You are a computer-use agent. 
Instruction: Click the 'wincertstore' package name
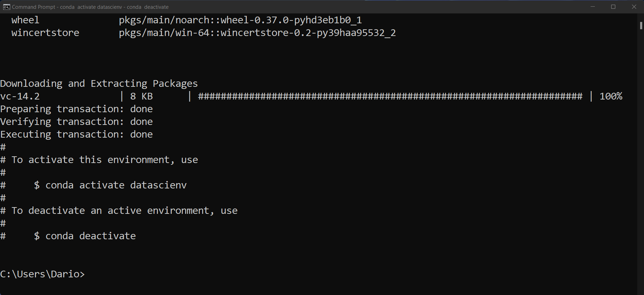[x=45, y=33]
